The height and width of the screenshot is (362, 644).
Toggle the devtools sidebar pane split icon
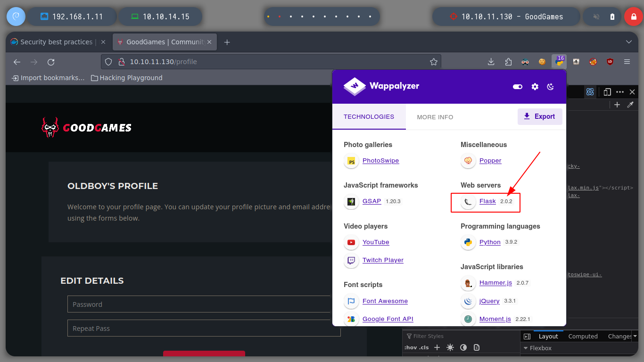click(x=527, y=336)
